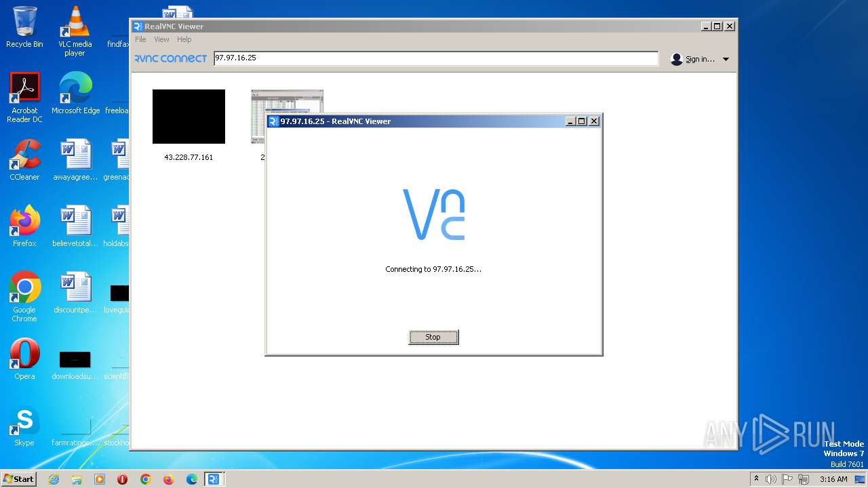The height and width of the screenshot is (488, 868).
Task: Open Microsoft Edge desktop icon
Action: [75, 94]
